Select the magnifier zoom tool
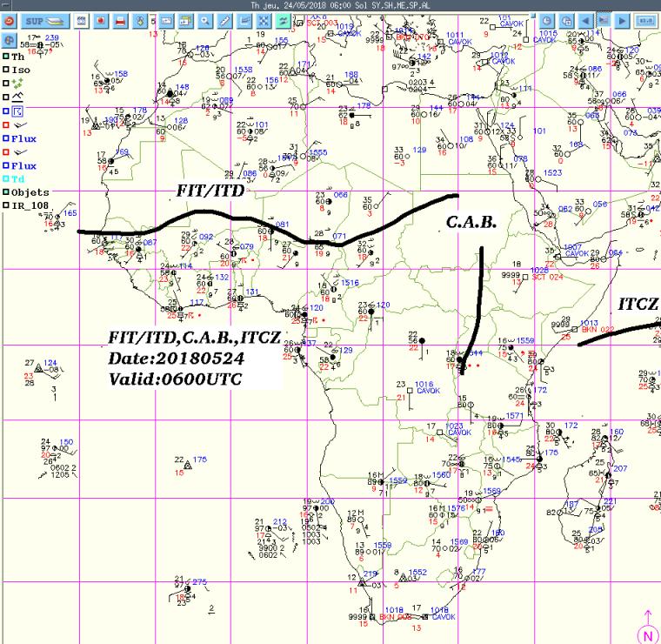 (205, 21)
